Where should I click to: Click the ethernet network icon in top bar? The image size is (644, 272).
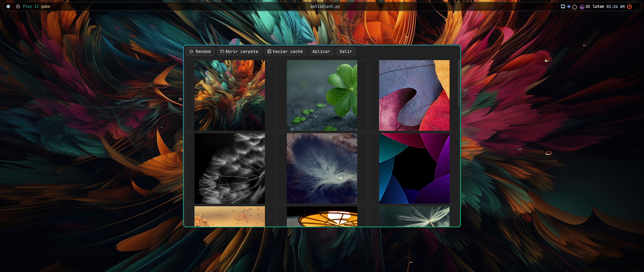coord(563,7)
